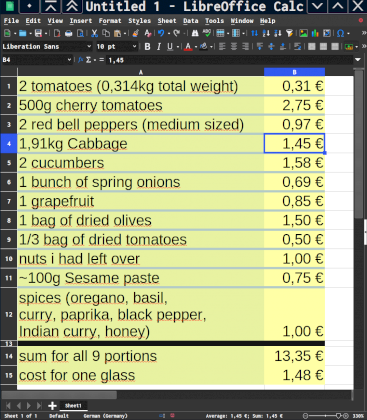Open the Data menu

[x=191, y=21]
